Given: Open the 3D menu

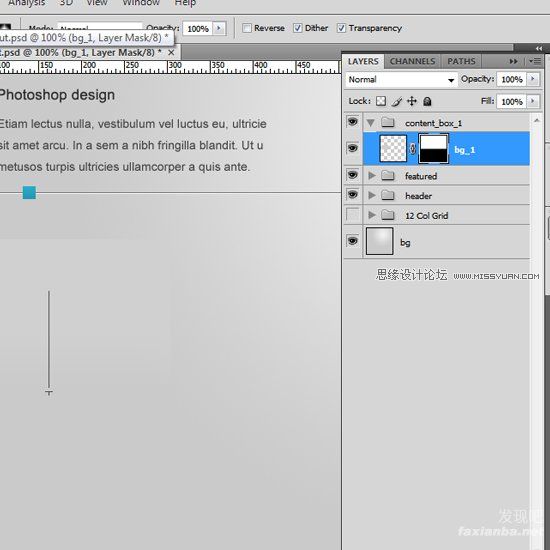Looking at the screenshot, I should coord(66,3).
